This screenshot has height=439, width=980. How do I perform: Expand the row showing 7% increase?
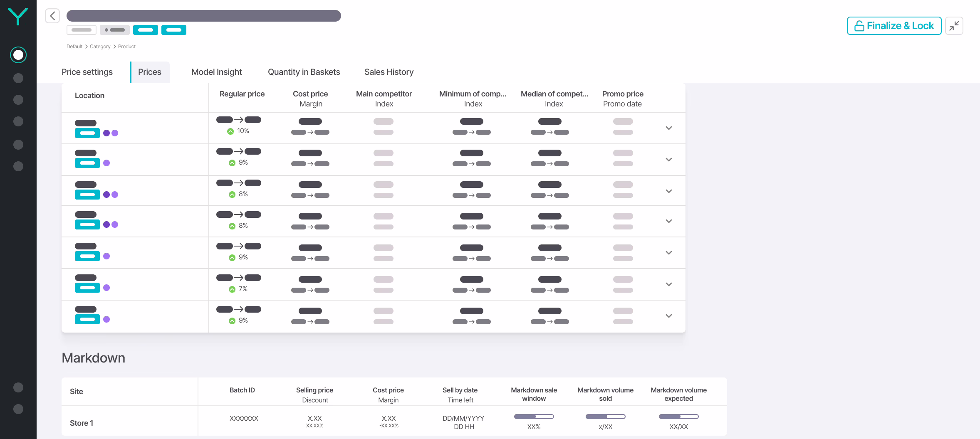(x=669, y=284)
